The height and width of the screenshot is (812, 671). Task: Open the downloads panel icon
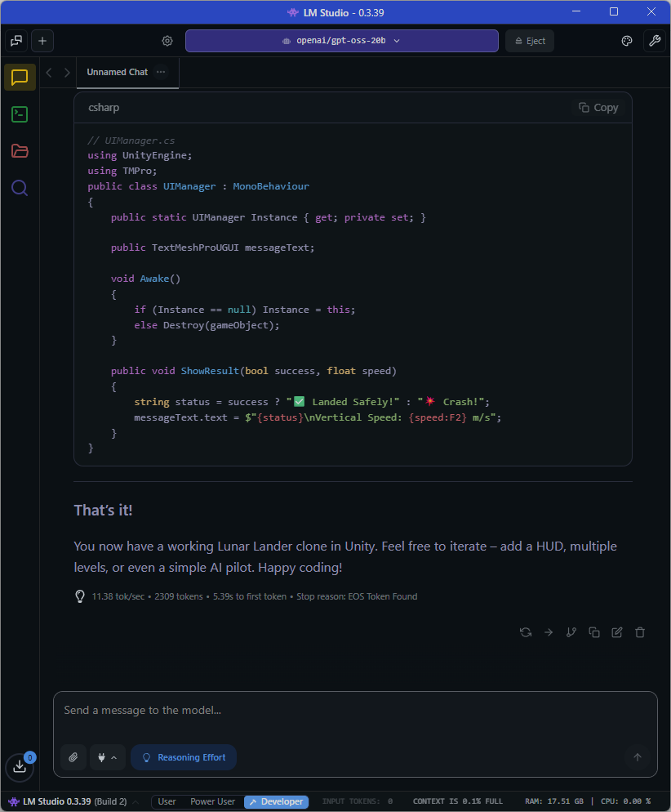[x=20, y=767]
